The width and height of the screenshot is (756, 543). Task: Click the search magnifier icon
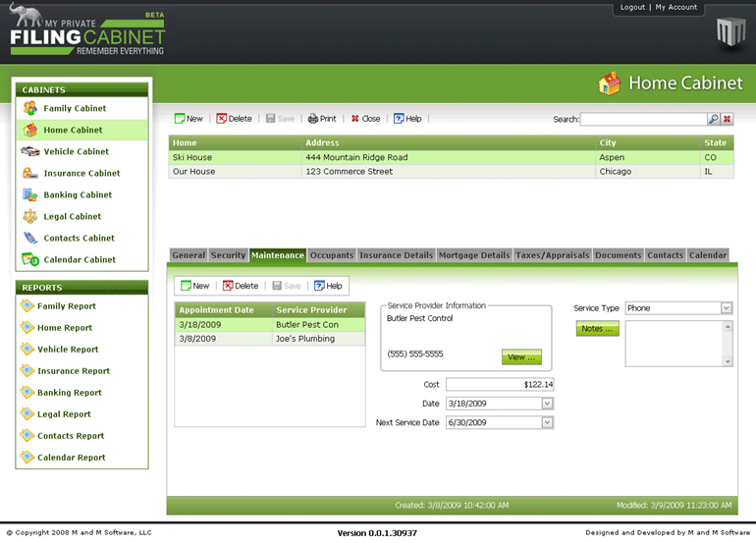[x=714, y=119]
